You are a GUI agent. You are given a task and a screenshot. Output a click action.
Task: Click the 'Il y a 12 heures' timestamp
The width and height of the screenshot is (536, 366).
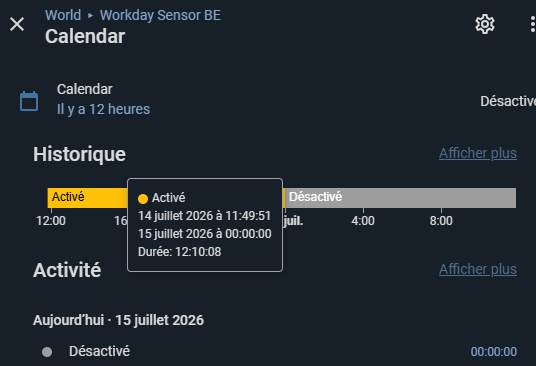[x=103, y=109]
